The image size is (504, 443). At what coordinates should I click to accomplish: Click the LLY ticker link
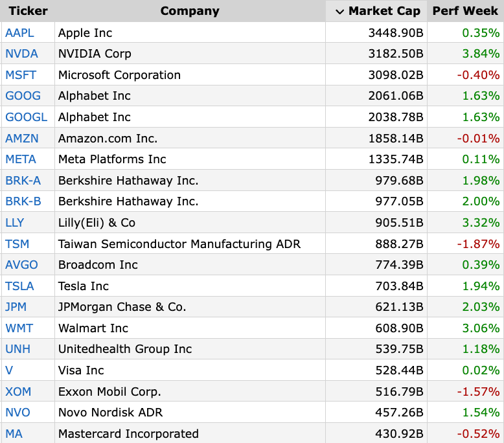[14, 223]
